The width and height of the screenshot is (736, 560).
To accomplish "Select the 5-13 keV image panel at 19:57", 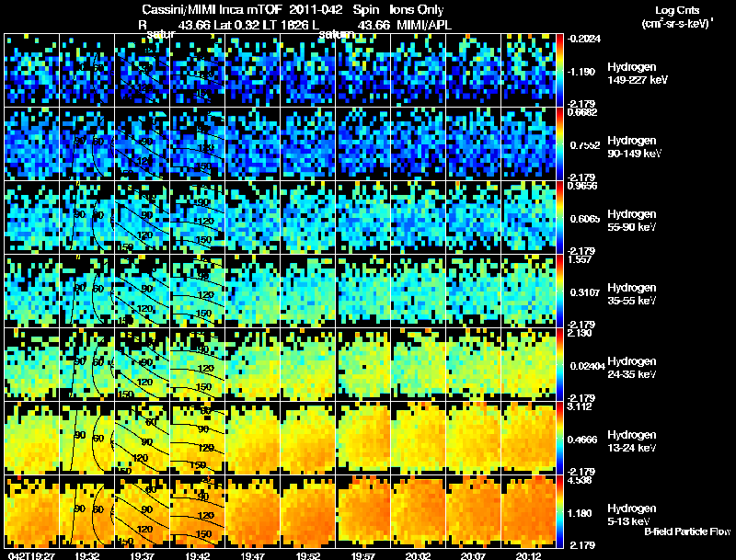I will point(362,512).
